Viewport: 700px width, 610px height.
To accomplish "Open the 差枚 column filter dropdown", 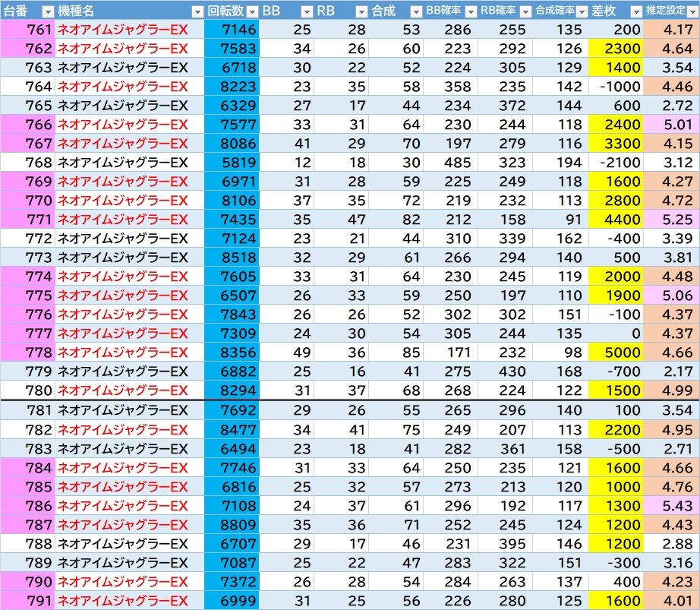I will (x=636, y=11).
